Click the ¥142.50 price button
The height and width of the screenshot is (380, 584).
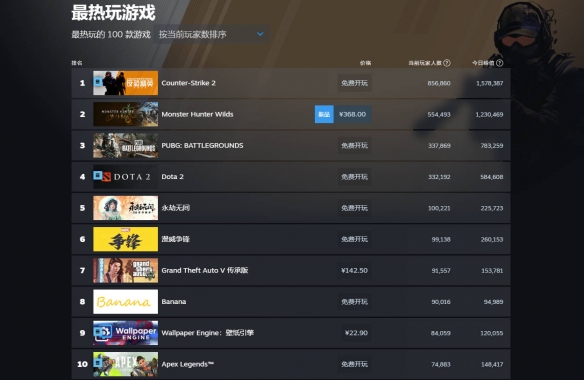(x=354, y=270)
